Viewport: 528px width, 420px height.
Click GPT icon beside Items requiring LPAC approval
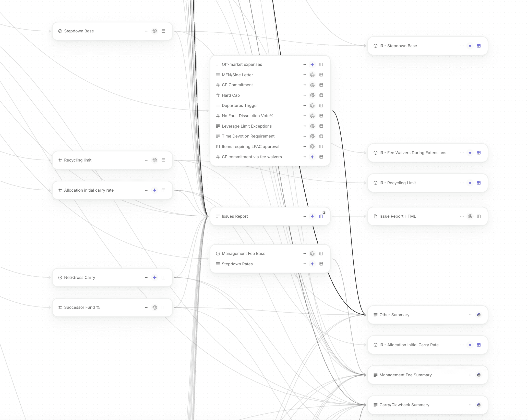[x=312, y=146]
